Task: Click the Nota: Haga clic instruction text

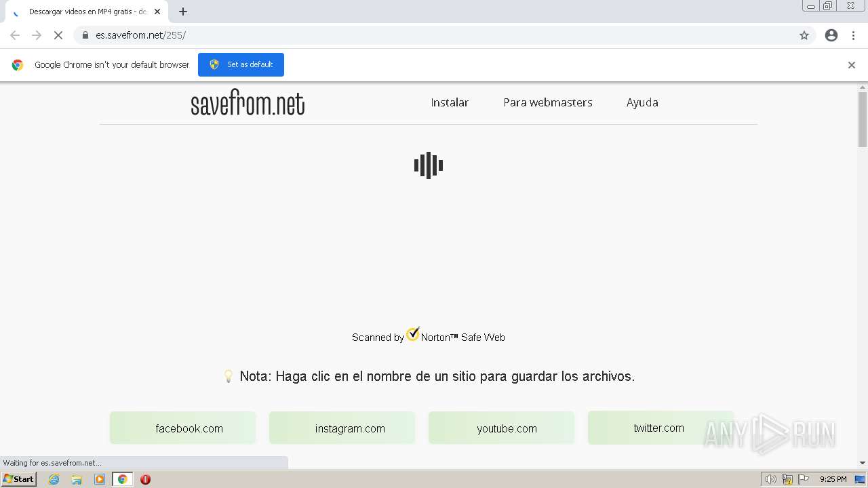Action: coord(437,376)
